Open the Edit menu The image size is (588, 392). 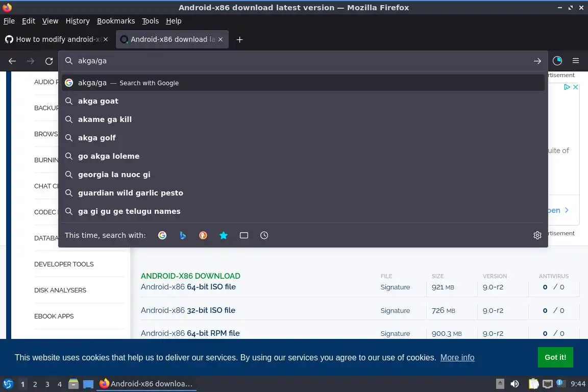pos(29,21)
